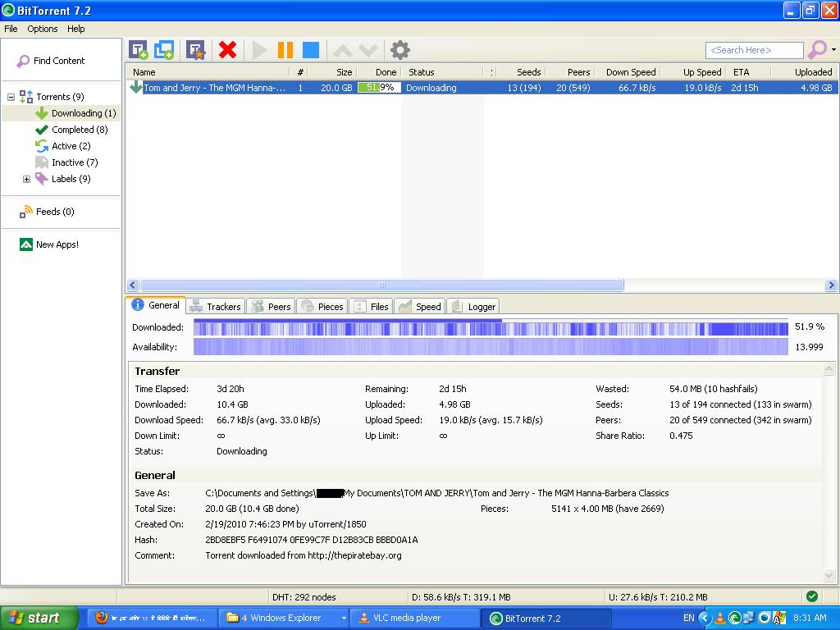
Task: Switch to the Logger tab
Action: click(x=473, y=307)
